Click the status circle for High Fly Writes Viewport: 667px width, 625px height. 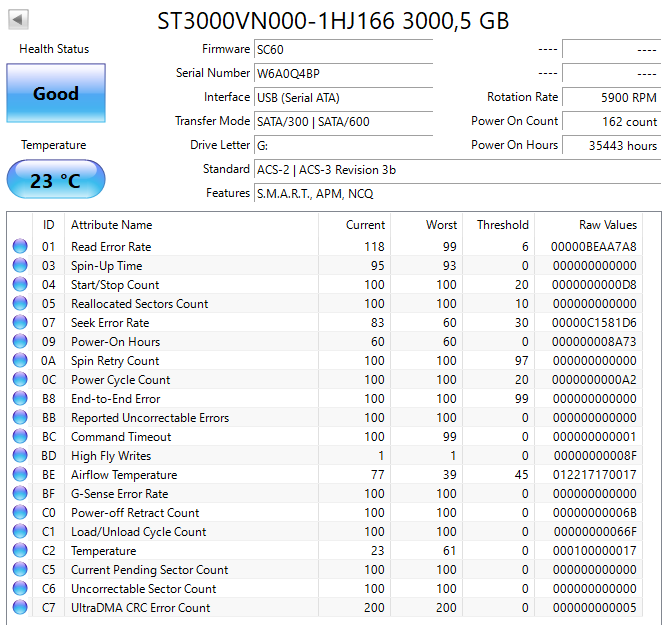[x=20, y=456]
